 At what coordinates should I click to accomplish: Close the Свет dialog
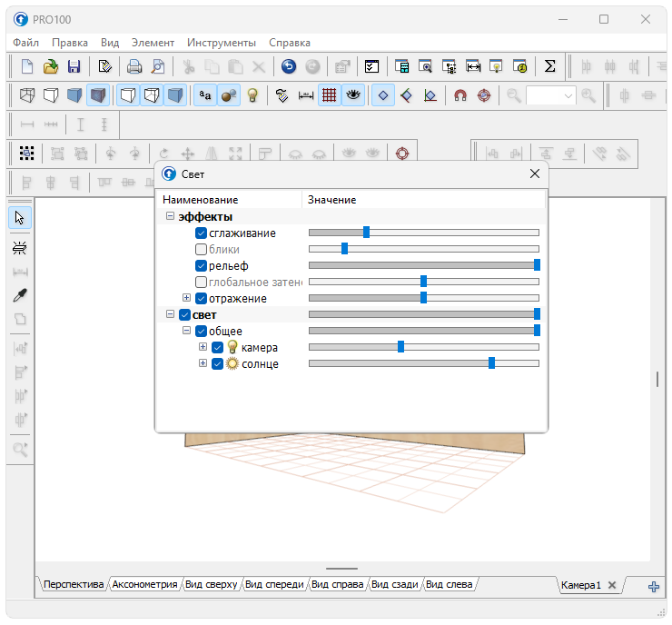point(535,174)
